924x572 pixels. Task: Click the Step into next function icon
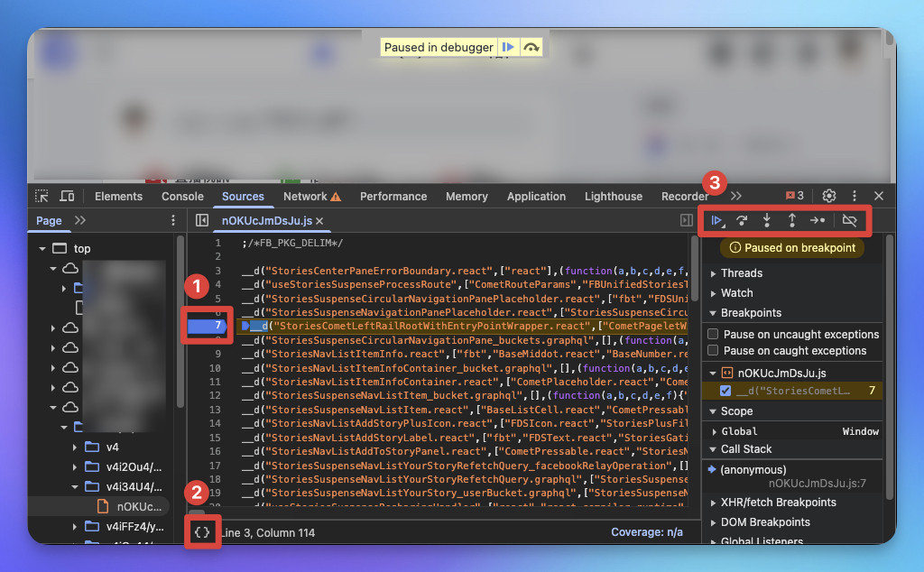[x=767, y=220]
